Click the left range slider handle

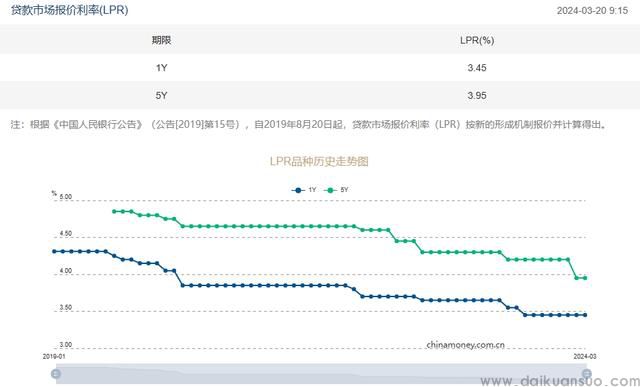[x=56, y=374]
